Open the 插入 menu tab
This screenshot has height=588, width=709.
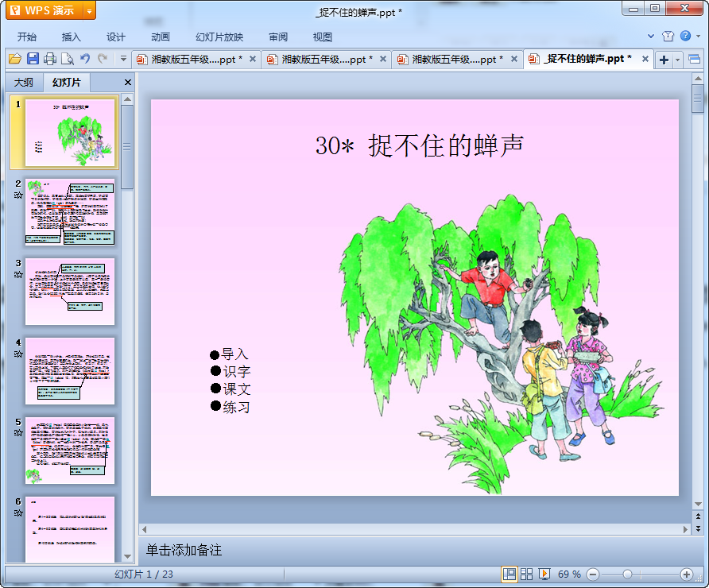pos(72,37)
